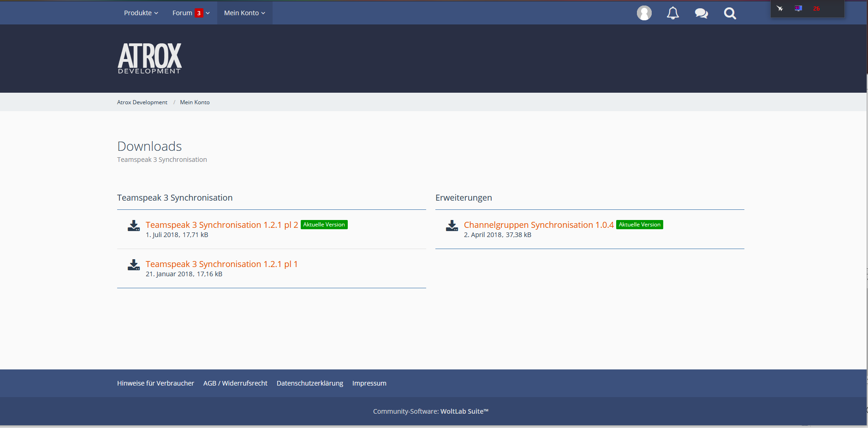Open the conversations speech bubble icon
The height and width of the screenshot is (428, 868).
[701, 13]
